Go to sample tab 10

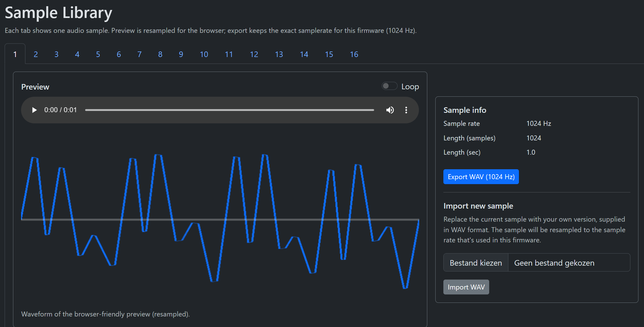(204, 54)
